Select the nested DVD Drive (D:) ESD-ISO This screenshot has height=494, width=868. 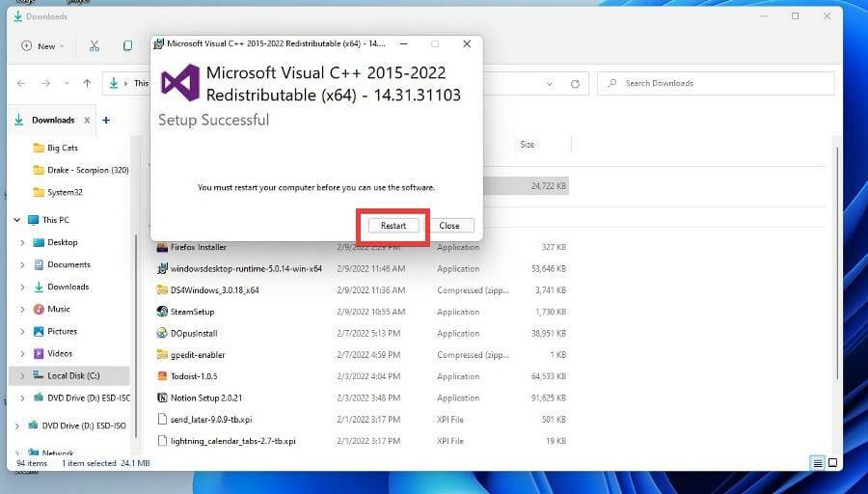click(x=81, y=398)
